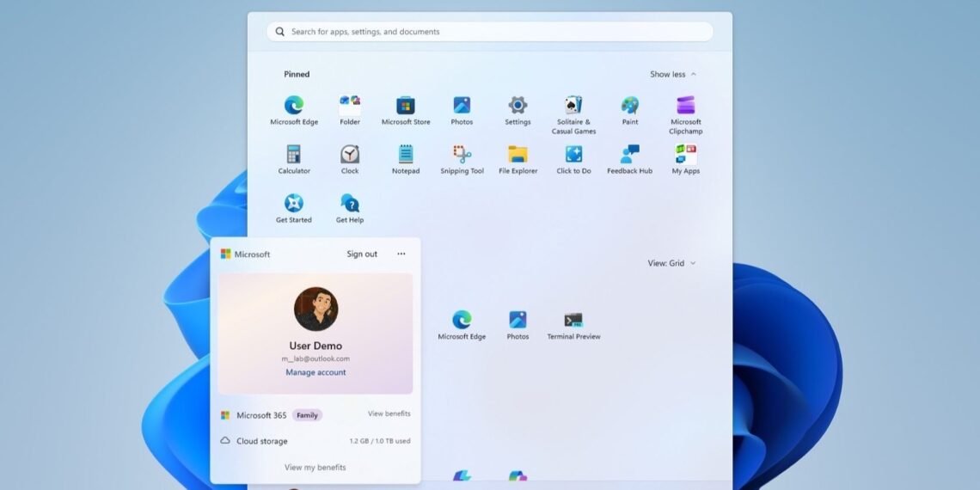Viewport: 980px width, 490px height.
Task: Select the Cloud storage row label
Action: (x=262, y=441)
